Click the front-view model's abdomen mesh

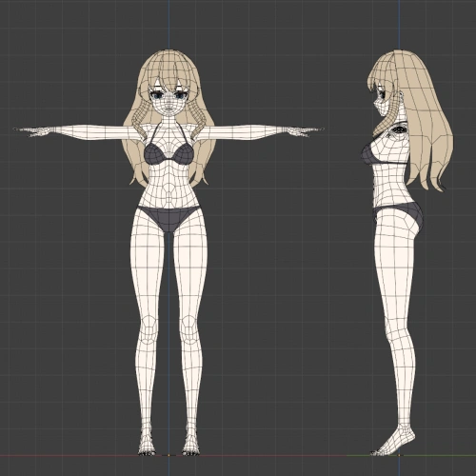click(169, 188)
